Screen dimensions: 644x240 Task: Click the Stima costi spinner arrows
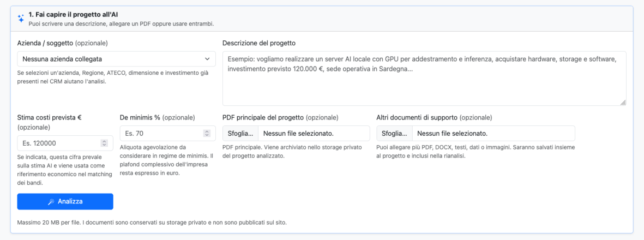(x=104, y=143)
